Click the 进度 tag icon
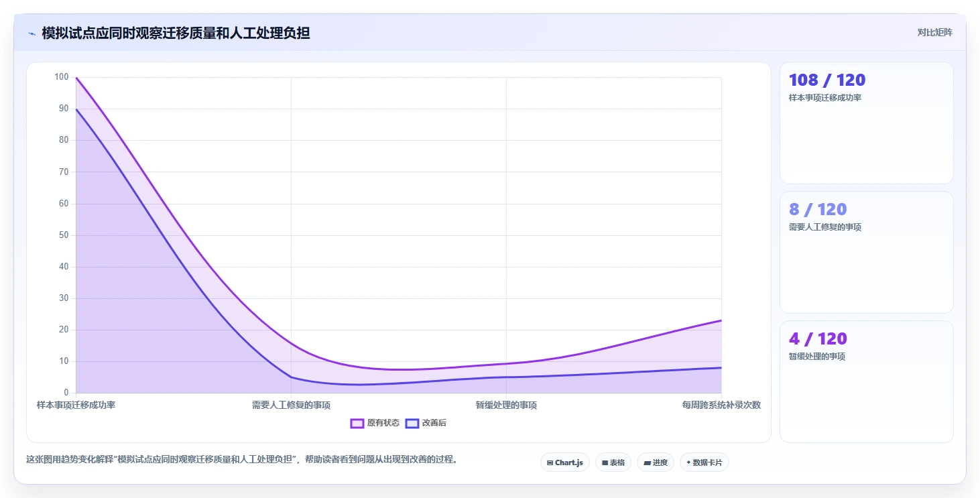This screenshot has height=498, width=980. coord(647,462)
